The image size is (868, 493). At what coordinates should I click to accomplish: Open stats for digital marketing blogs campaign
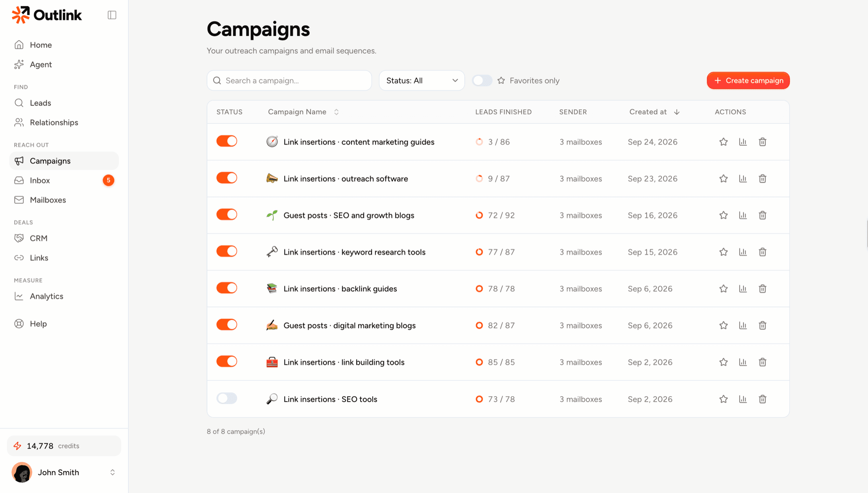[743, 325]
